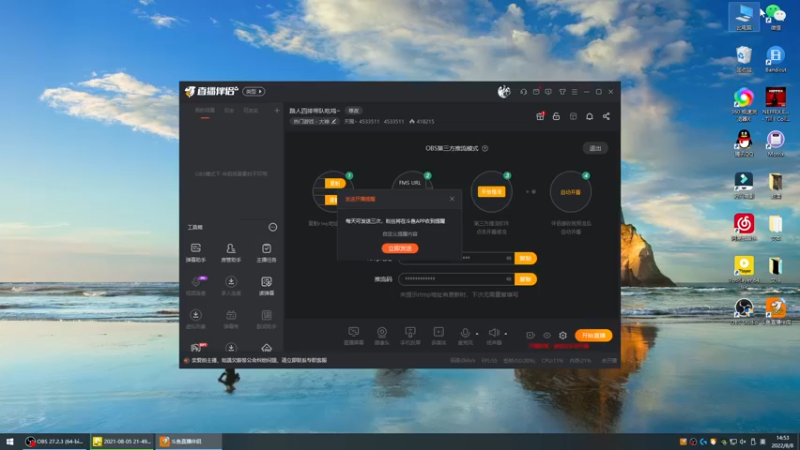The image size is (800, 450).
Task: Add a 多媒体 multimedia source
Action: [x=439, y=336]
